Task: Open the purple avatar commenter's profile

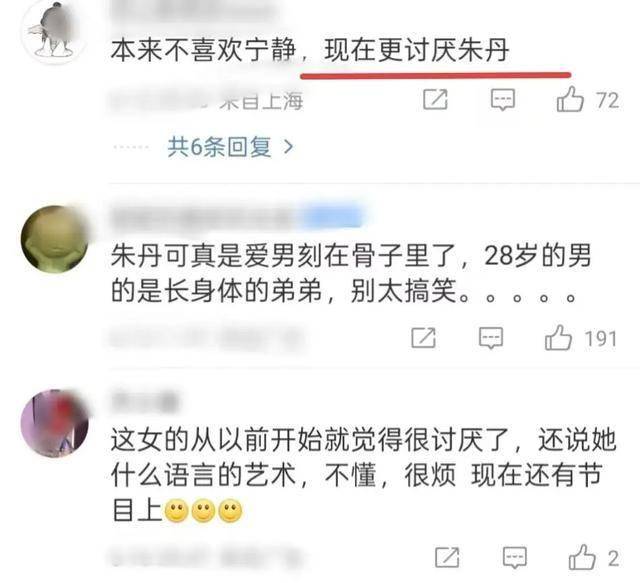Action: (54, 423)
